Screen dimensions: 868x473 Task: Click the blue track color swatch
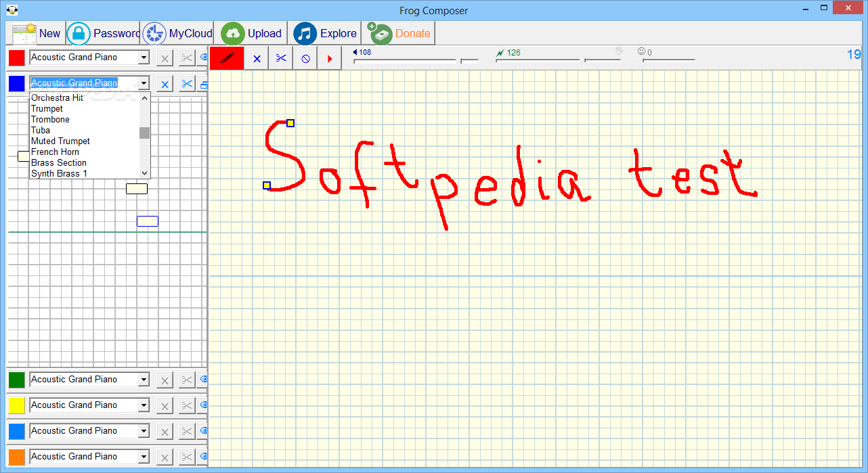coord(17,84)
